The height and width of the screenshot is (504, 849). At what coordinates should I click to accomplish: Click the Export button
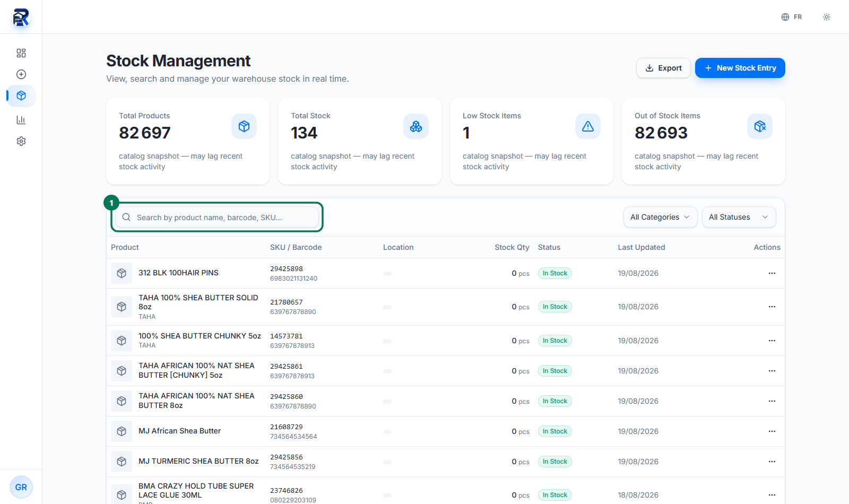[663, 68]
